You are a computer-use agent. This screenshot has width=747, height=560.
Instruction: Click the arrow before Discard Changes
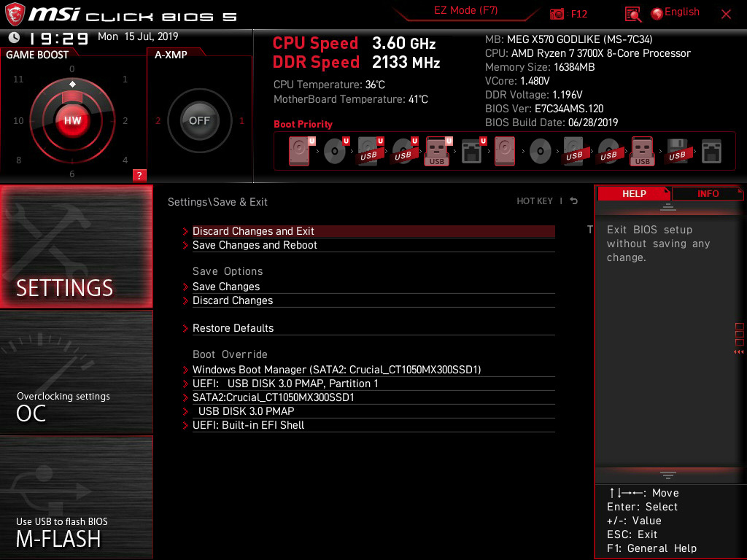tap(185, 300)
